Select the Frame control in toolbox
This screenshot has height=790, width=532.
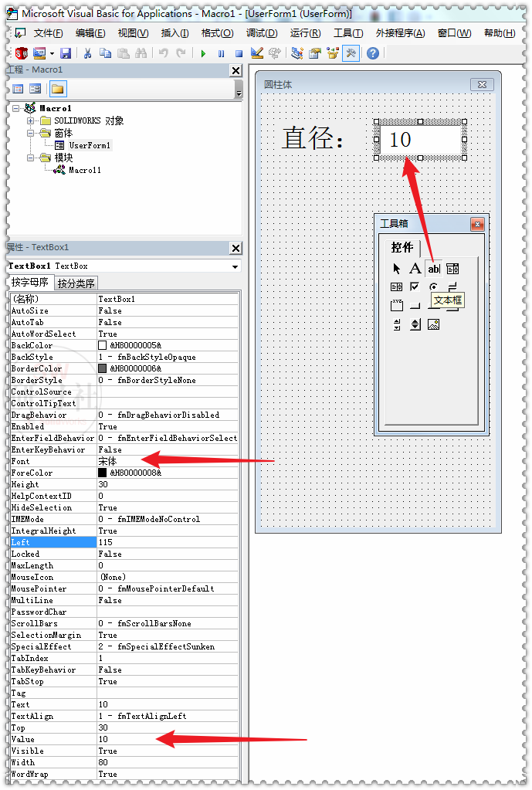pyautogui.click(x=396, y=305)
